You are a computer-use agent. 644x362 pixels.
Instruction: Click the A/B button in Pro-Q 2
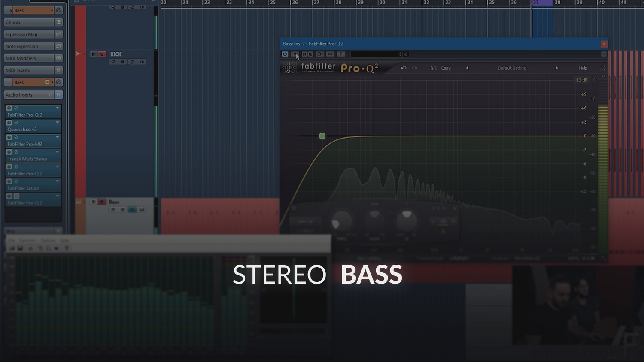(x=433, y=68)
